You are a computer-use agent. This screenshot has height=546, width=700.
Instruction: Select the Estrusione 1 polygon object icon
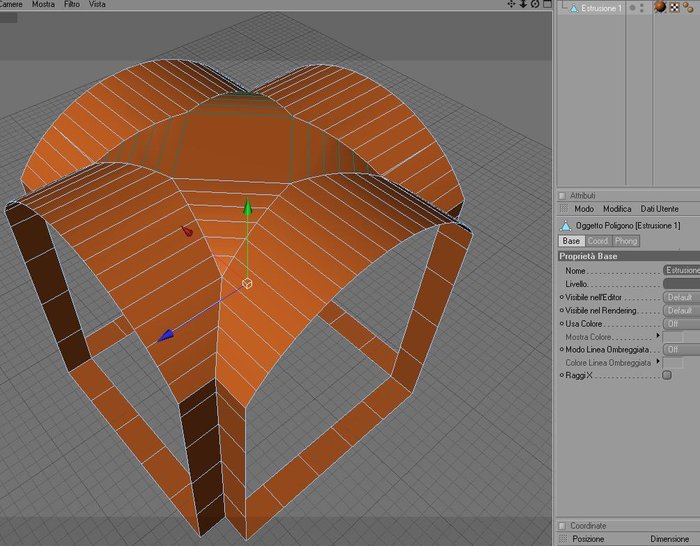point(574,8)
